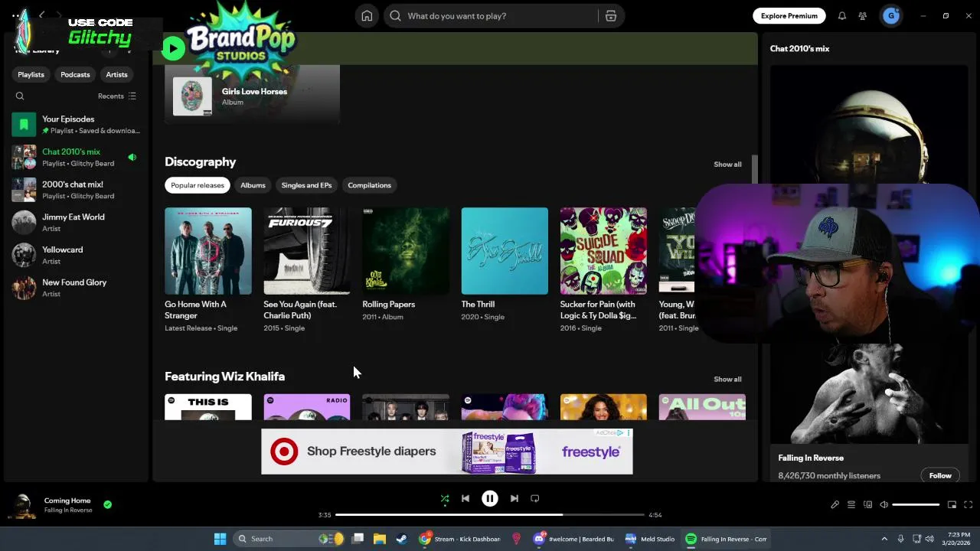This screenshot has width=980, height=551.
Task: Toggle the green saved checkmark for Coming Home
Action: pos(107,505)
